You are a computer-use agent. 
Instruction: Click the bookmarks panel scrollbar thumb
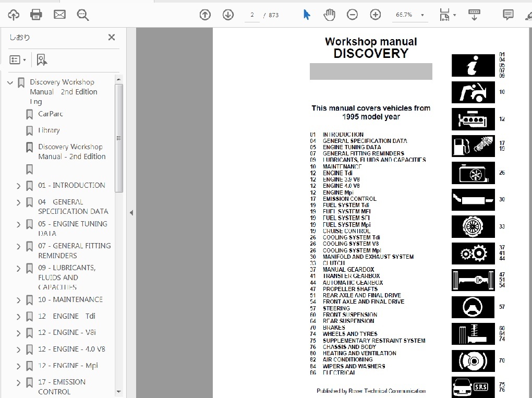coord(119,138)
